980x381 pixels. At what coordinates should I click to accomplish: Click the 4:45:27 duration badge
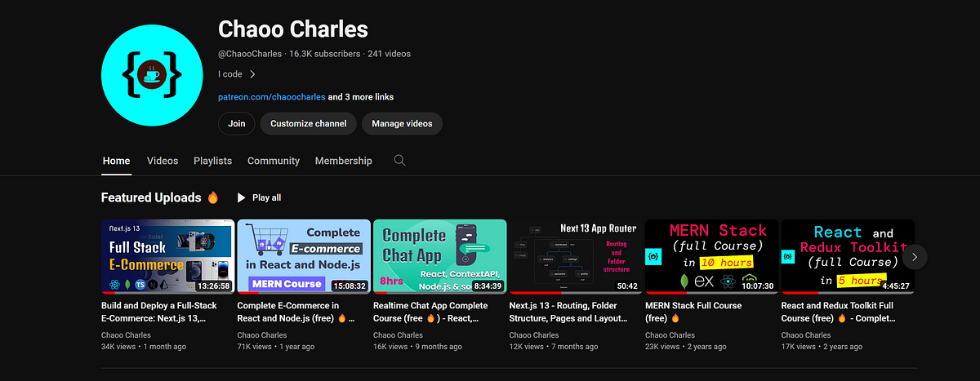click(x=897, y=286)
